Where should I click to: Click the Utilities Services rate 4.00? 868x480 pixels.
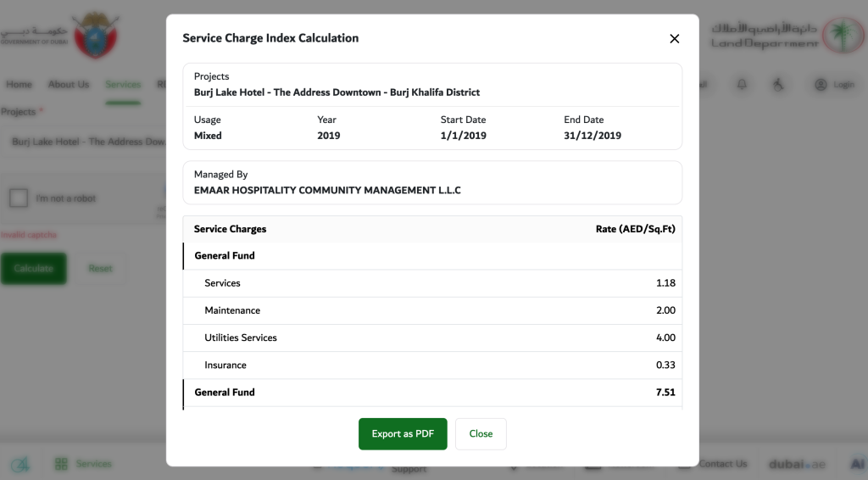click(665, 338)
